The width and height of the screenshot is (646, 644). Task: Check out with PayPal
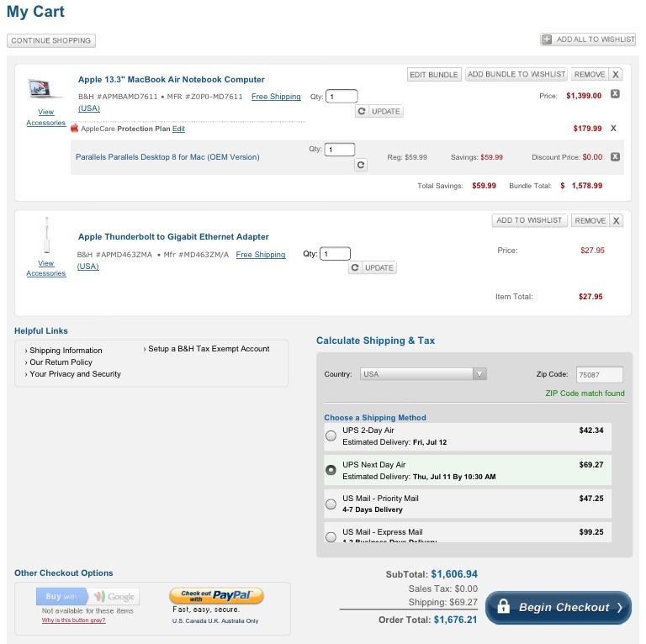[x=216, y=596]
